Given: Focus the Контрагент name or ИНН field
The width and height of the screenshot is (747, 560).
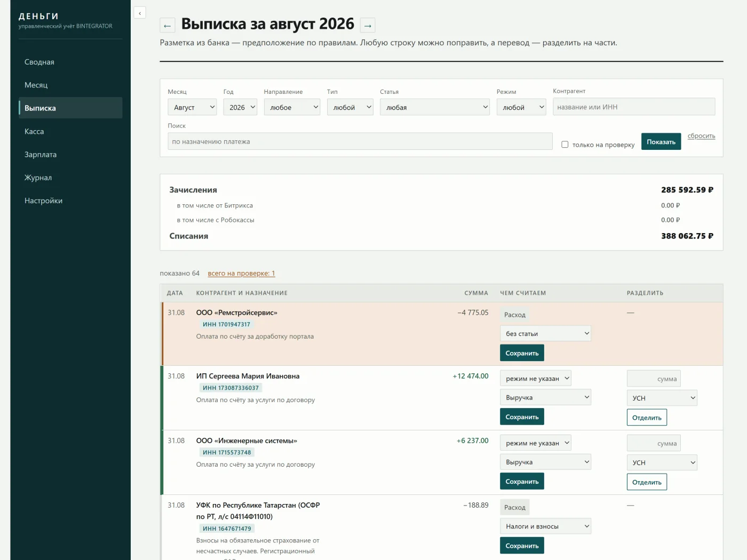Looking at the screenshot, I should 634,107.
